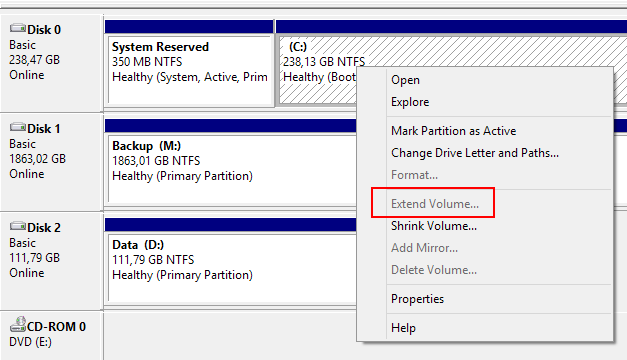Image resolution: width=627 pixels, height=360 pixels.
Task: Click the Disk 1 label
Action: coord(44,129)
